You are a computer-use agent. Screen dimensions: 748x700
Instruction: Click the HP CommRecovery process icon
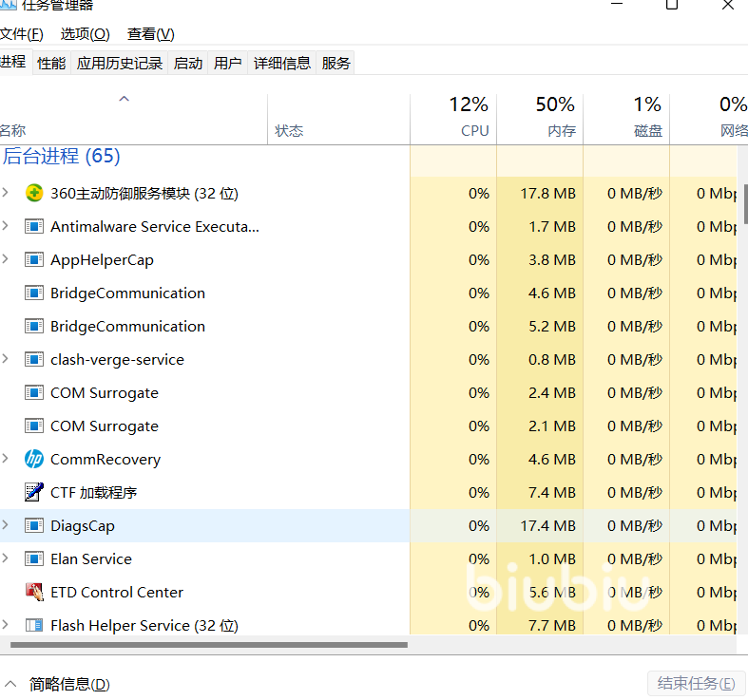34,459
